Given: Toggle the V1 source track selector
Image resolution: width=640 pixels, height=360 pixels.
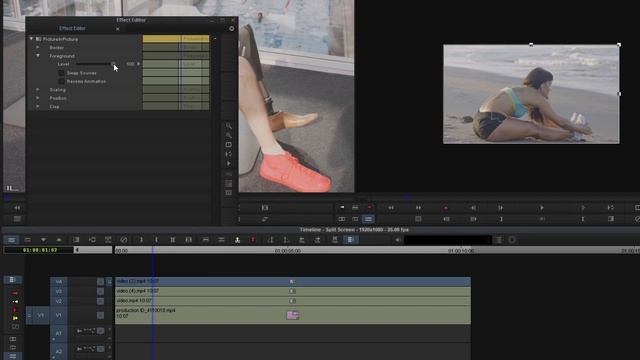Looking at the screenshot, I should [40, 316].
